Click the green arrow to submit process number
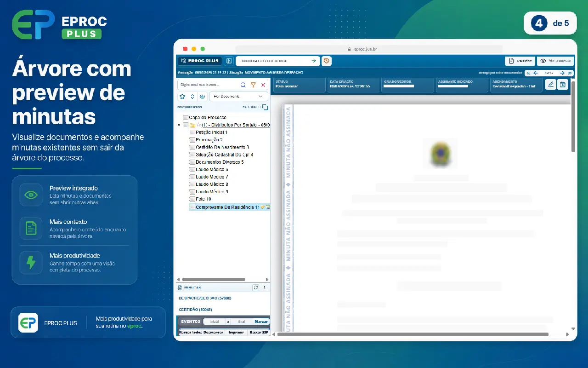588x368 pixels. click(314, 61)
